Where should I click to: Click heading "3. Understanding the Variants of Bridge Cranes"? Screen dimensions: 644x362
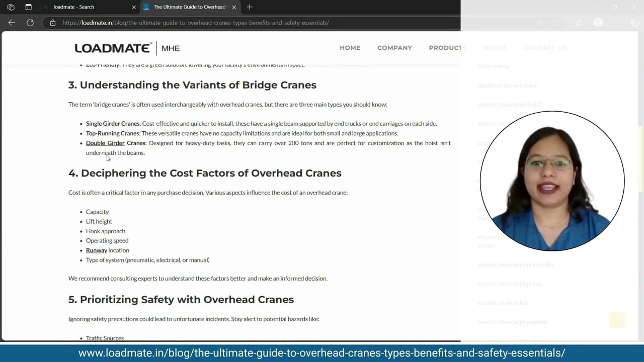coord(192,85)
